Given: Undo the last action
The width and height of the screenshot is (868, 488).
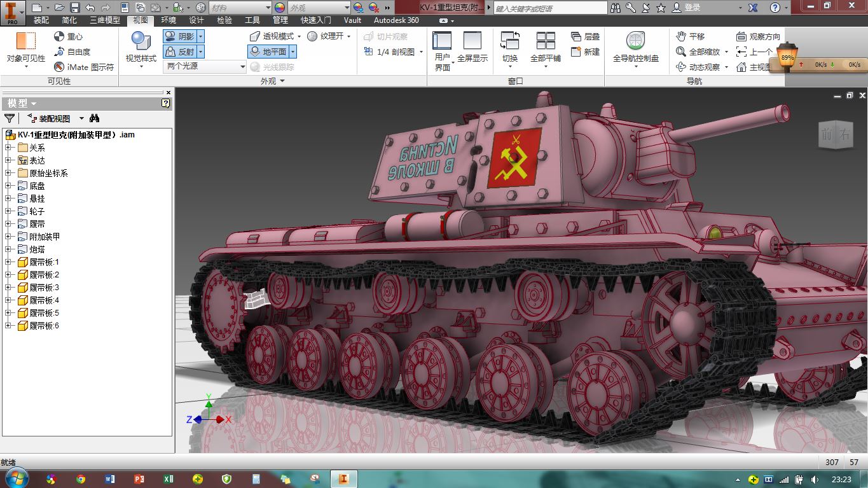Looking at the screenshot, I should point(89,8).
